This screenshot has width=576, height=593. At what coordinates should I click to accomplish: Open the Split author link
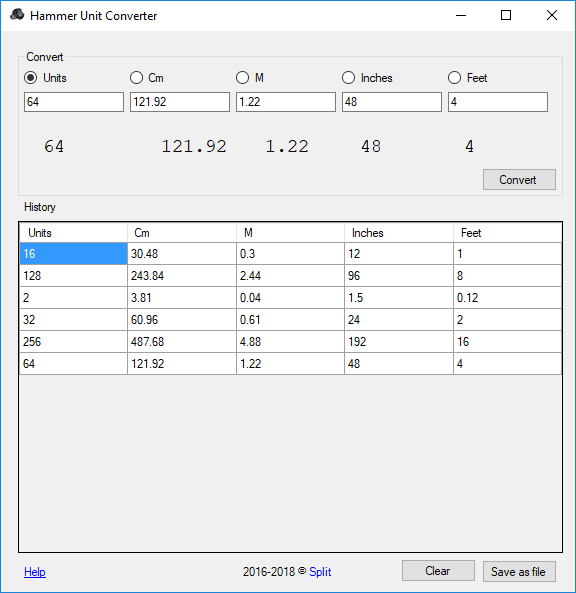coord(320,572)
